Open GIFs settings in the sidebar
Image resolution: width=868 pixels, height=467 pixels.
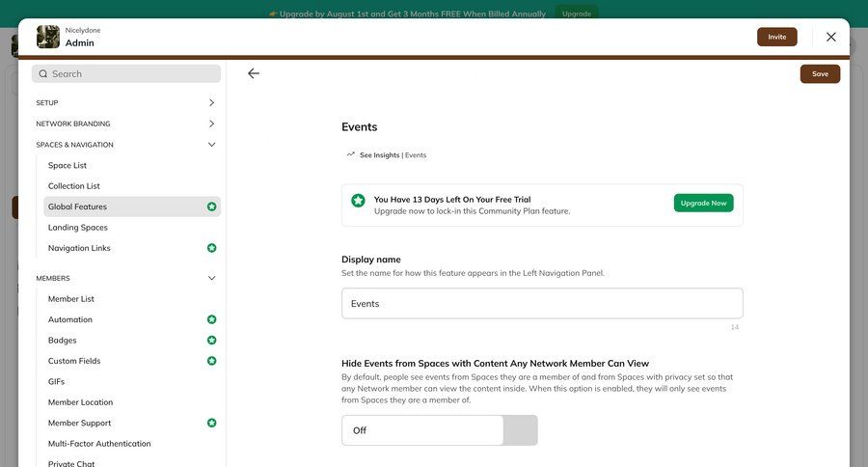pyautogui.click(x=57, y=382)
